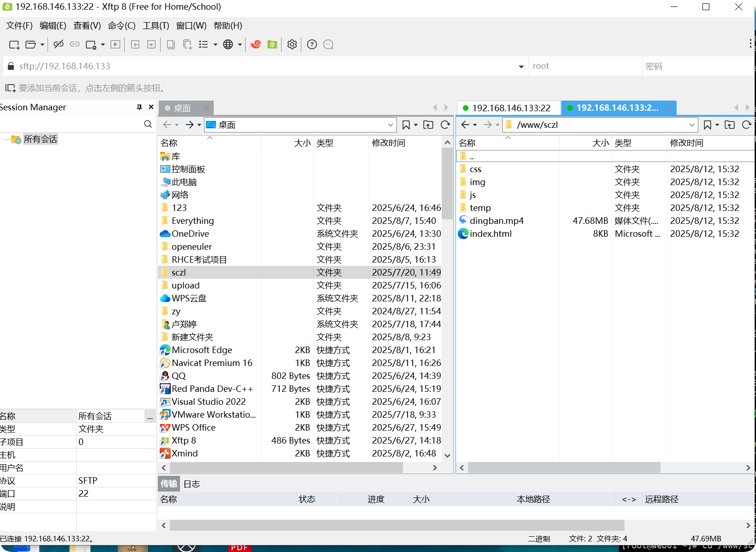Open Options via the toolbar gear icon
Viewport: 756px width, 552px height.
(x=292, y=44)
